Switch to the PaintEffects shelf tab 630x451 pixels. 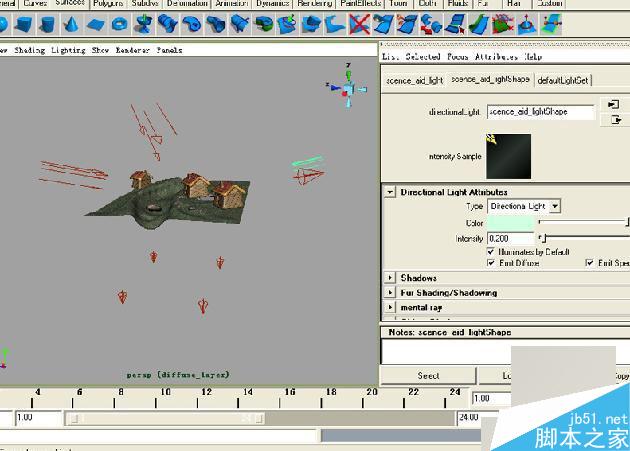click(x=360, y=4)
